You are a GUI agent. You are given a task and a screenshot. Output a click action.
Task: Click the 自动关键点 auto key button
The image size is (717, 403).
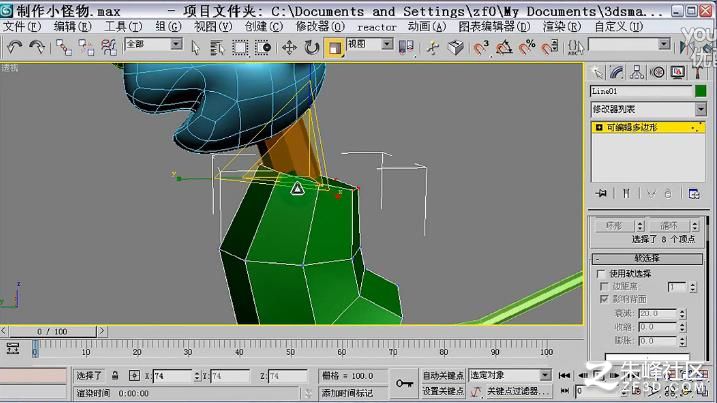coord(443,376)
